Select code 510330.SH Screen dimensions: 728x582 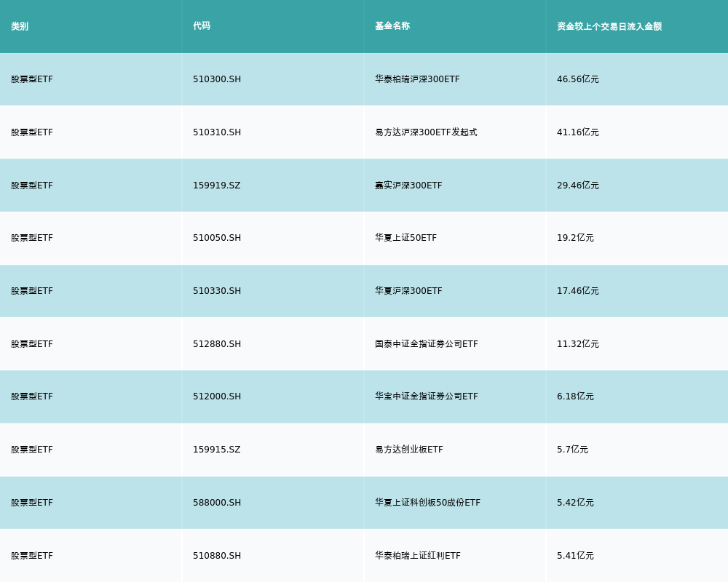point(217,291)
